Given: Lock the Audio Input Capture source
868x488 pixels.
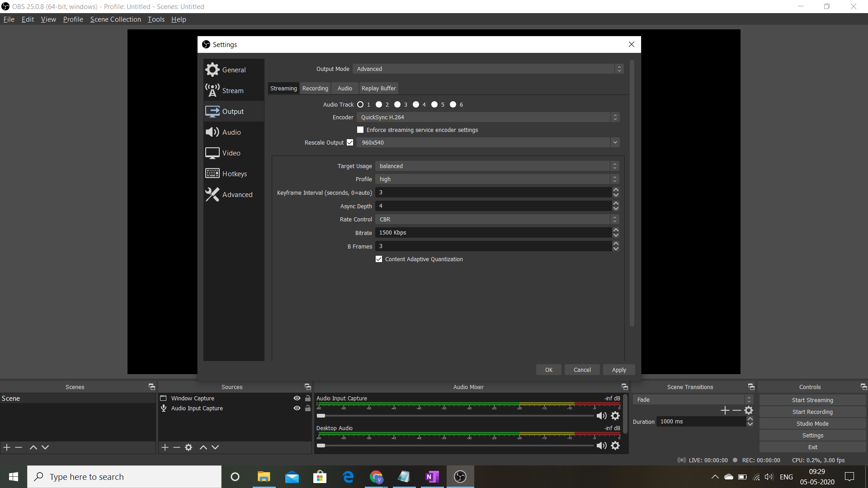Looking at the screenshot, I should tap(308, 408).
